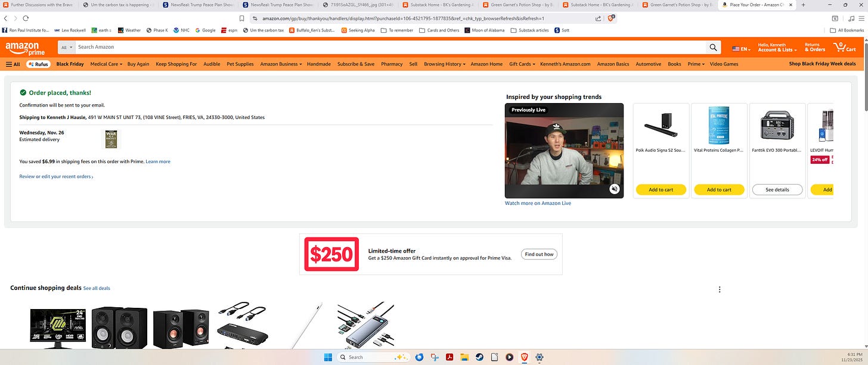Open Snipping Tool from taskbar
The height and width of the screenshot is (365, 868).
point(435,357)
